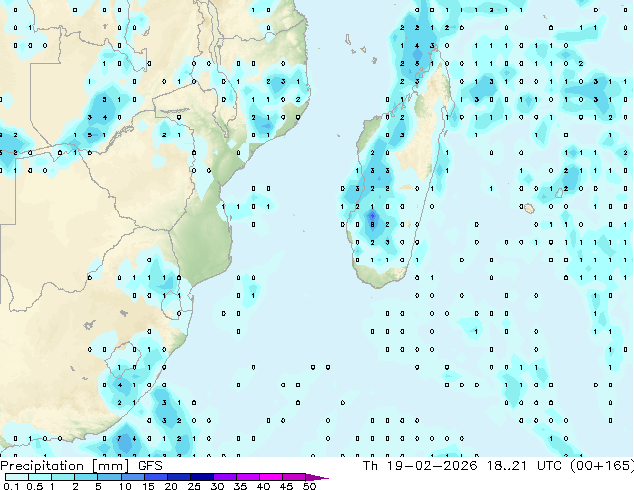
Task: Click the legend value '30'
Action: point(217,486)
